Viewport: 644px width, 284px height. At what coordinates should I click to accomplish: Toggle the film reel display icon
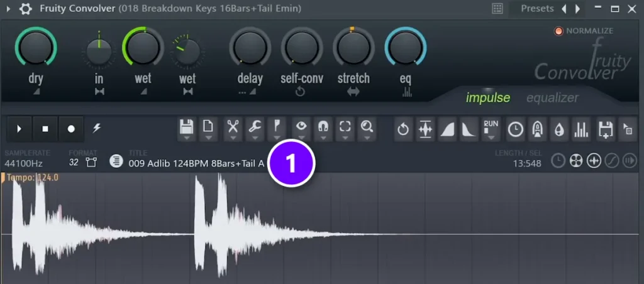pos(576,161)
